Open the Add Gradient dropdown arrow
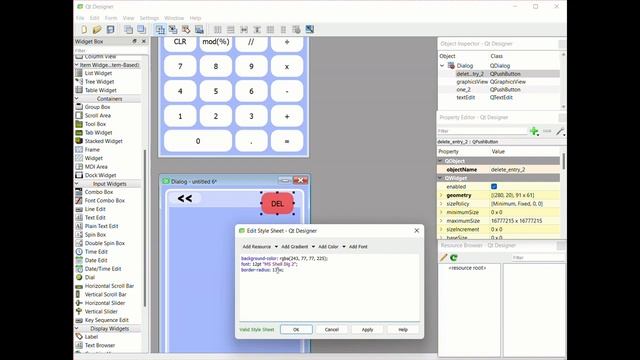The height and width of the screenshot is (360, 640). point(313,247)
